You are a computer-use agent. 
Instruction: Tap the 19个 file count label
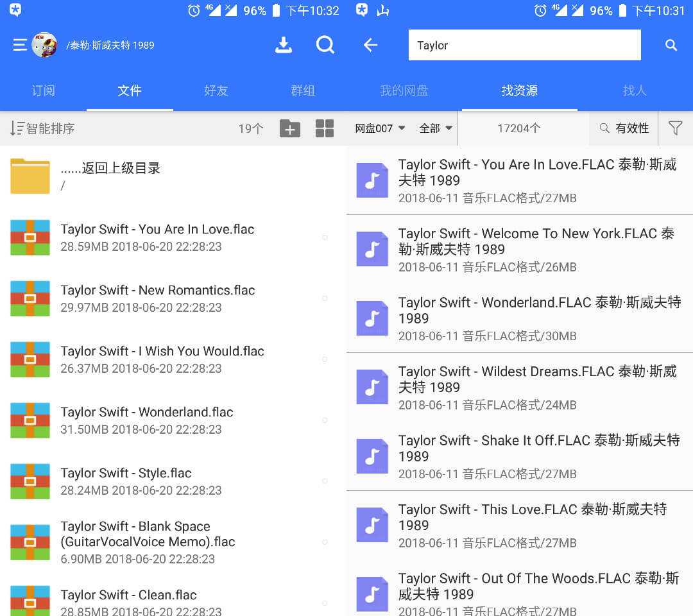(x=251, y=128)
